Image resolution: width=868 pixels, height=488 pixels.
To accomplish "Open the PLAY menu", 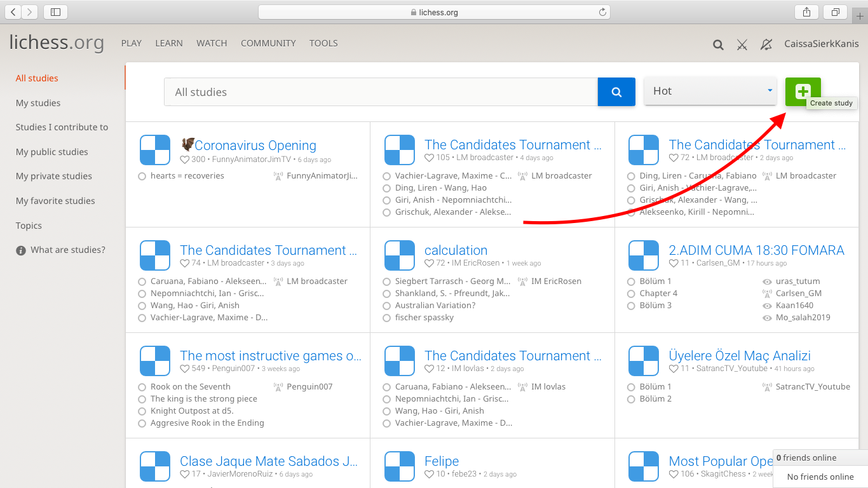I will (x=132, y=43).
